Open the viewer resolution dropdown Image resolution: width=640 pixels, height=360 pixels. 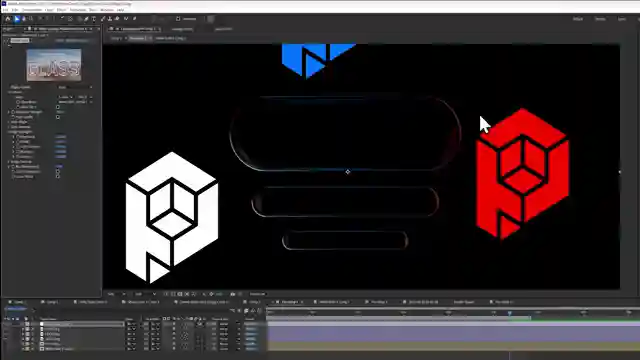(145, 294)
